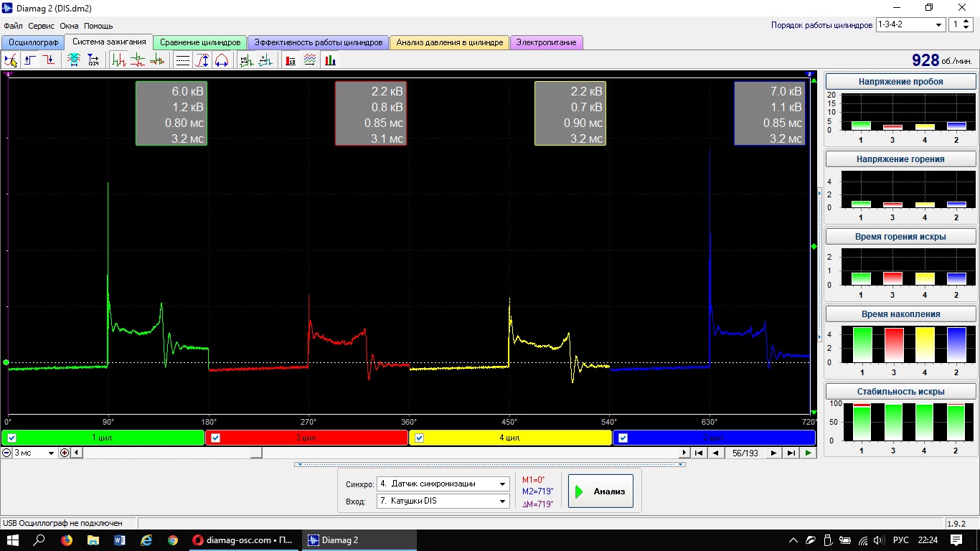980x551 pixels.
Task: Toggle the horizontal grid lines icon
Action: coord(183,60)
